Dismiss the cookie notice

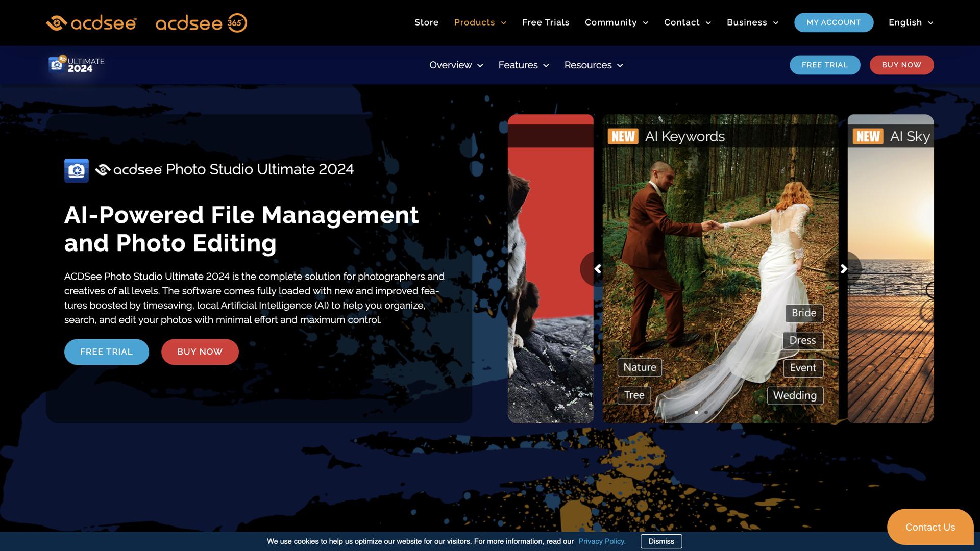[661, 541]
